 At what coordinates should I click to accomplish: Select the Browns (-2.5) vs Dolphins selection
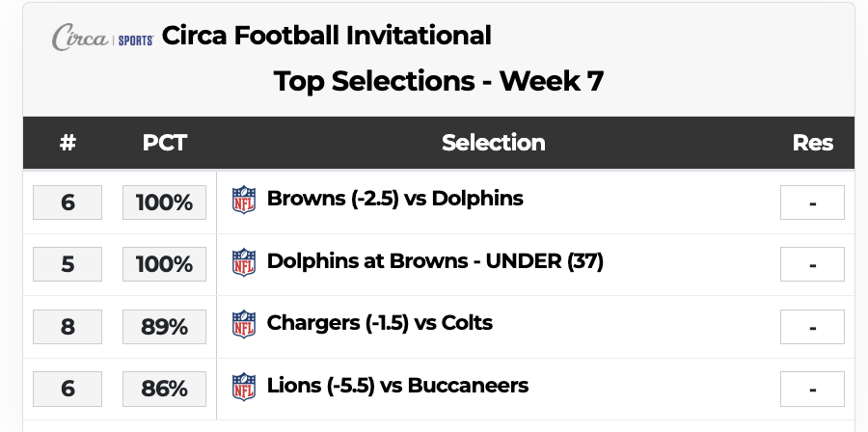(395, 200)
